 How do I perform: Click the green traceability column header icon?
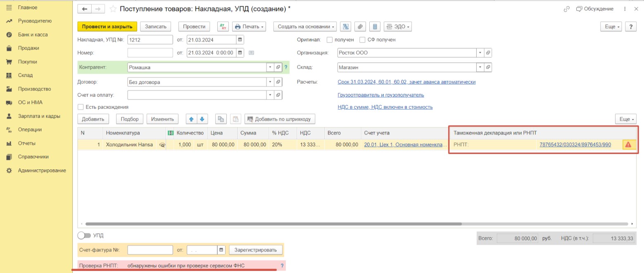[x=170, y=133]
